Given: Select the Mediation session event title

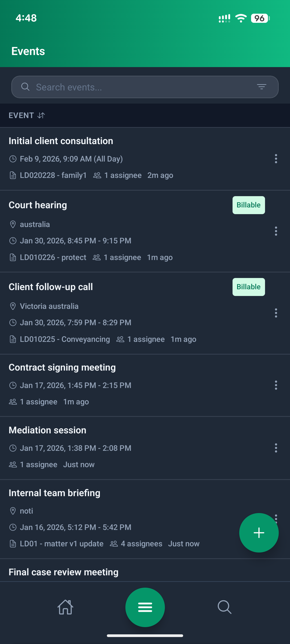Looking at the screenshot, I should point(47,430).
